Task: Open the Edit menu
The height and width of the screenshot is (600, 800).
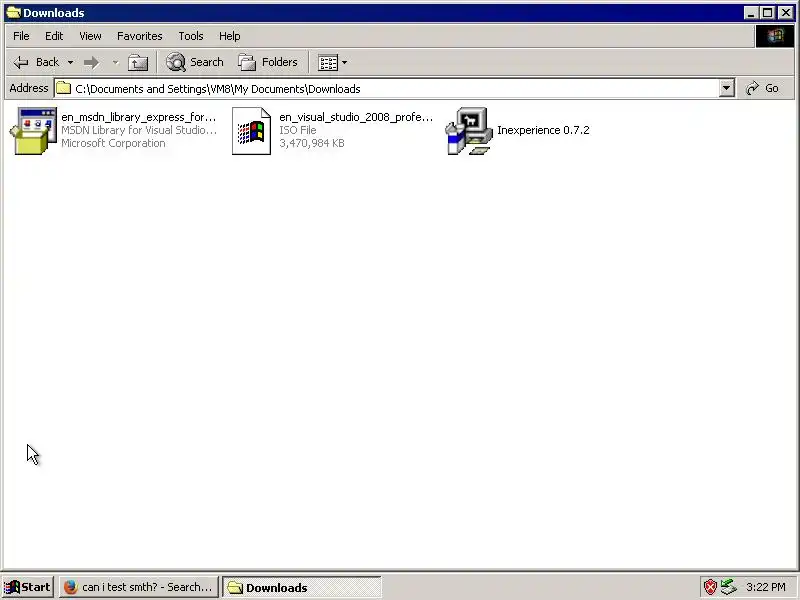Action: coord(54,36)
